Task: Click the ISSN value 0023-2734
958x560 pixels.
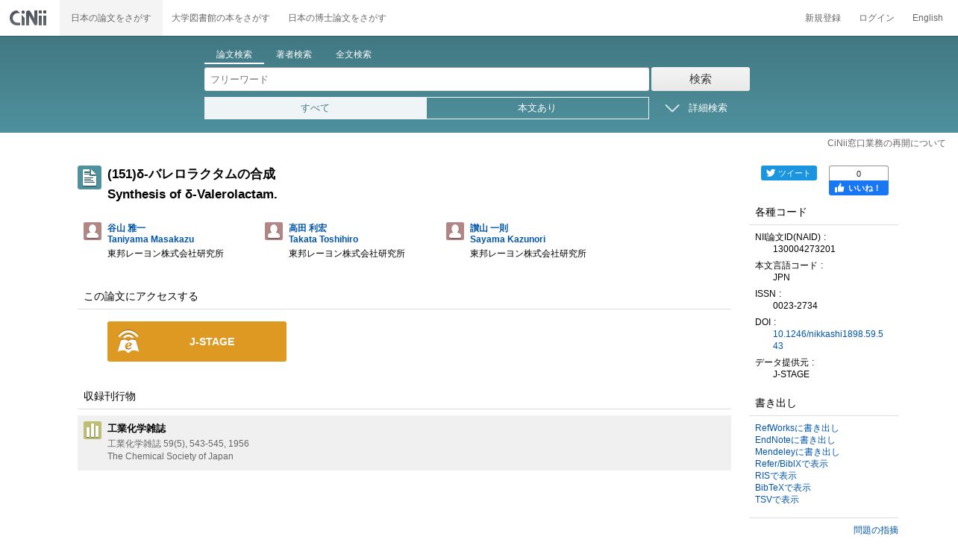Action: tap(795, 306)
